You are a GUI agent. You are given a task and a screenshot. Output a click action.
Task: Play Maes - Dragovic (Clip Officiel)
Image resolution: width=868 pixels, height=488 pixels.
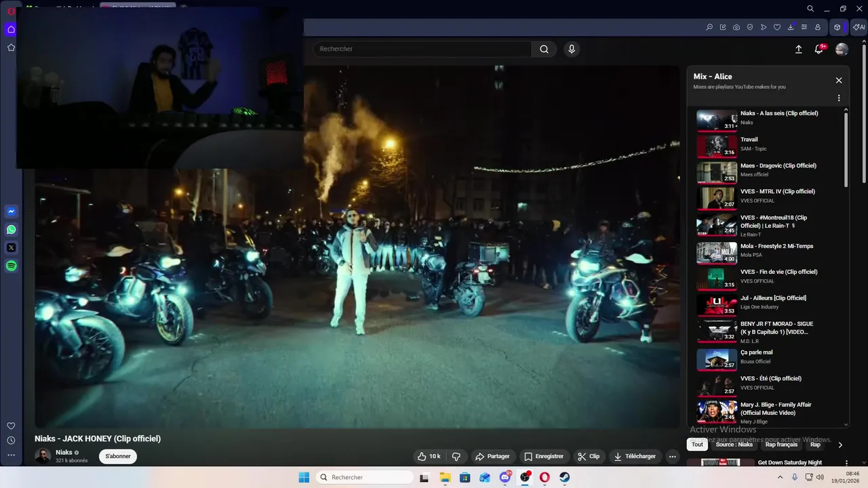(770, 172)
